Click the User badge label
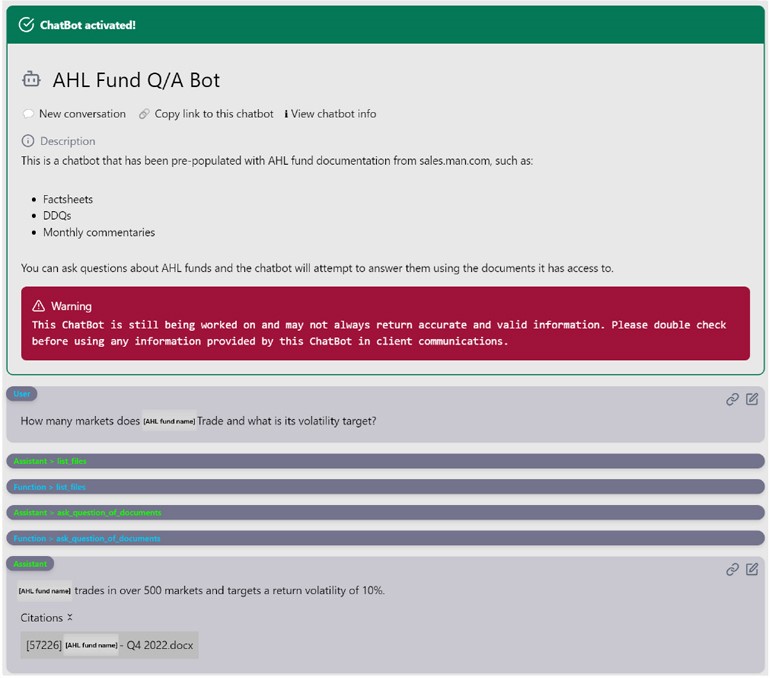Image resolution: width=770 pixels, height=678 pixels. [22, 395]
